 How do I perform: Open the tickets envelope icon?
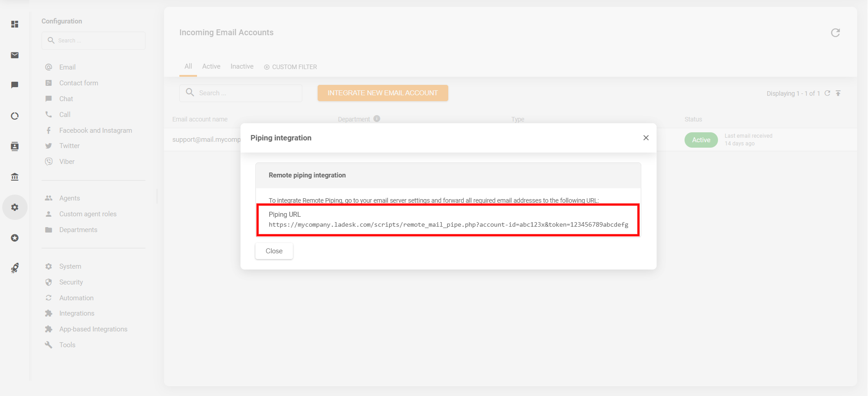[15, 55]
